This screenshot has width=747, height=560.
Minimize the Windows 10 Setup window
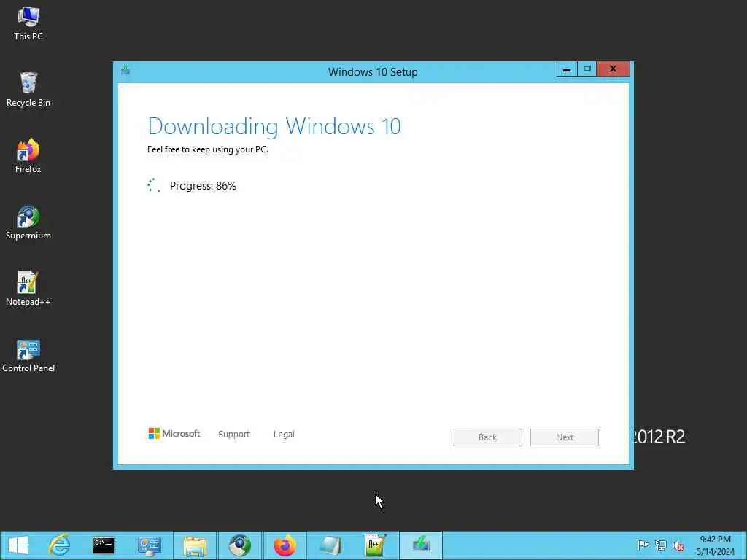click(x=566, y=69)
